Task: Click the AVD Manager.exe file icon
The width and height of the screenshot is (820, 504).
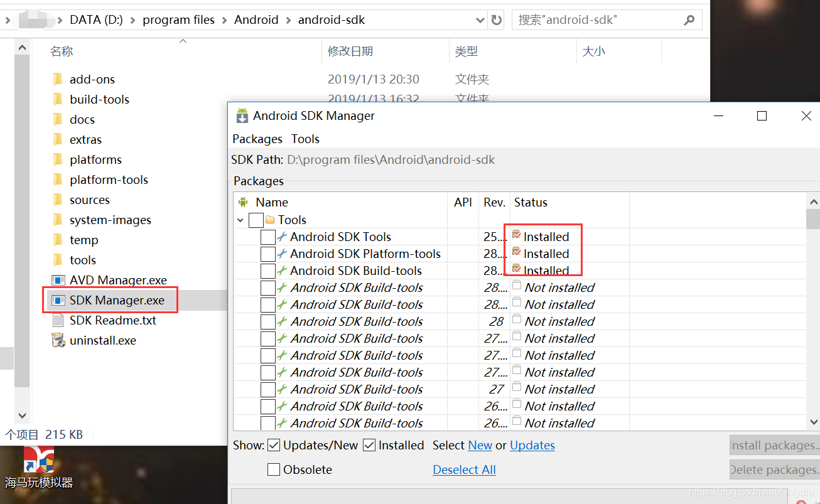Action: pyautogui.click(x=58, y=280)
